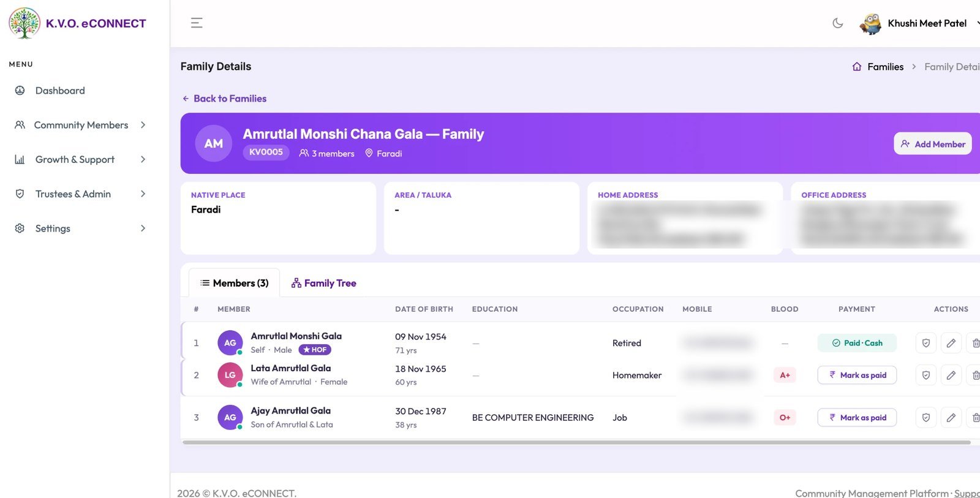Image resolution: width=980 pixels, height=498 pixels.
Task: Click the KV0005 family ID badge
Action: coord(266,153)
